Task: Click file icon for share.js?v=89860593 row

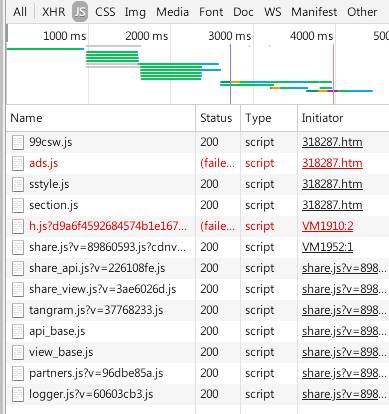Action: click(18, 247)
